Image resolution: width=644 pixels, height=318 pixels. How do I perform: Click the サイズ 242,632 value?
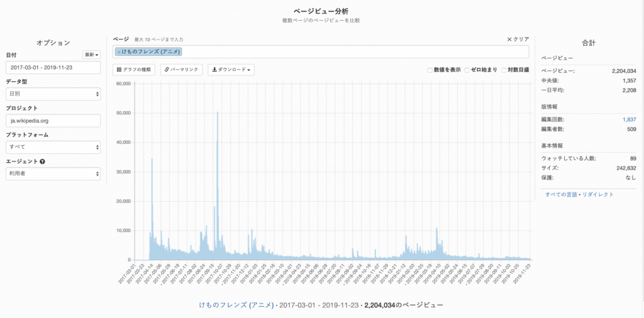tap(626, 168)
